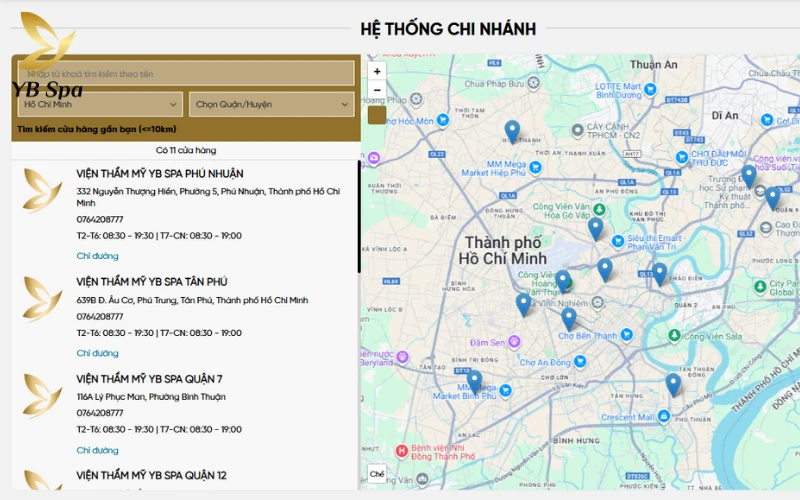Open the Chọn Quận/Huyện district dropdown
Screen dimensions: 800x500
[x=272, y=105]
